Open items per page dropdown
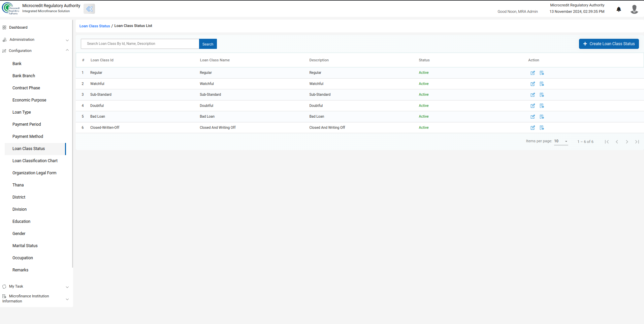This screenshot has width=644, height=324. (x=561, y=141)
